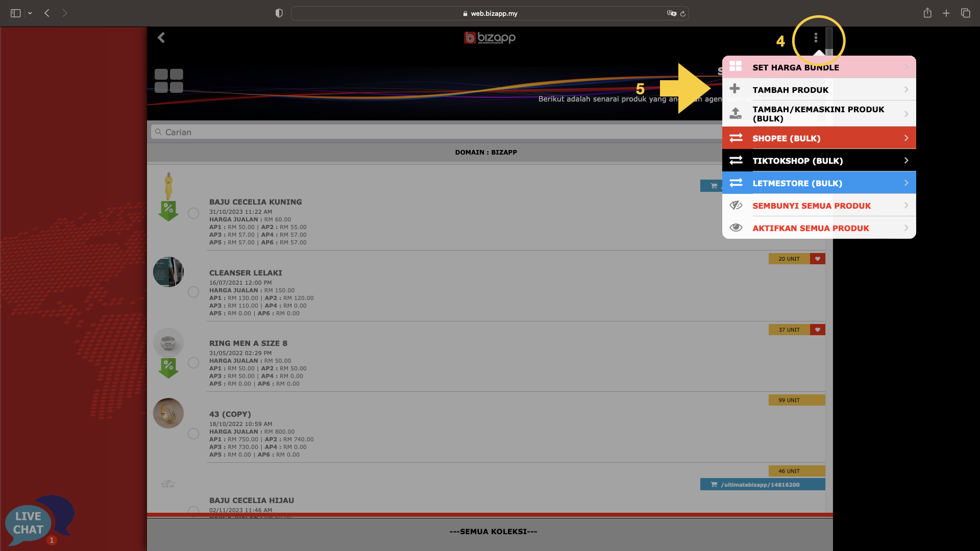Click the translate icon in address bar
The height and width of the screenshot is (551, 980).
pyautogui.click(x=671, y=13)
